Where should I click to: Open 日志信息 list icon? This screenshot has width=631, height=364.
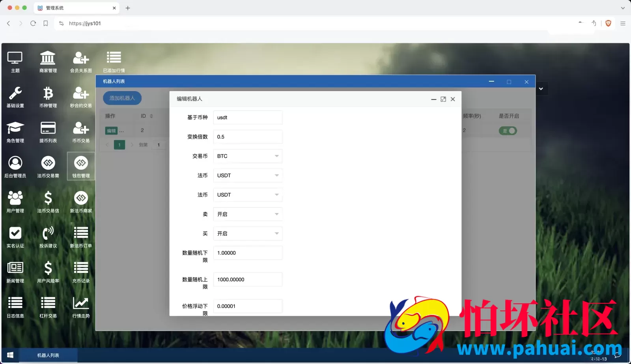pyautogui.click(x=15, y=308)
